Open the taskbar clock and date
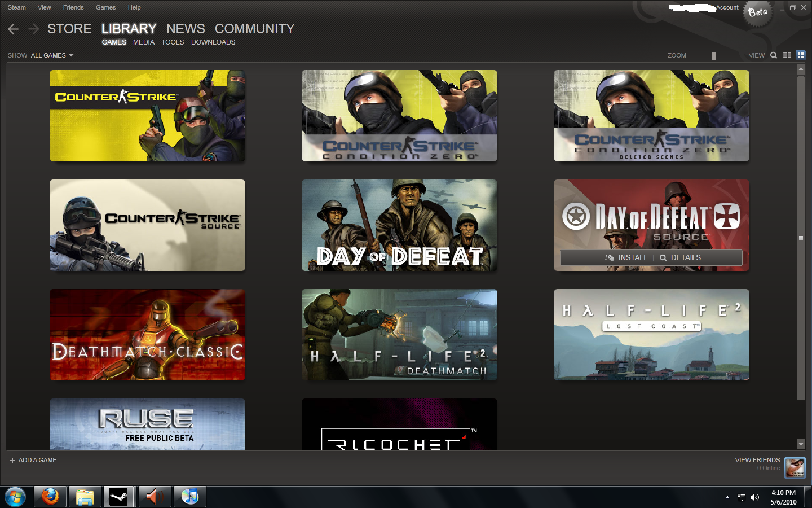 coord(783,497)
